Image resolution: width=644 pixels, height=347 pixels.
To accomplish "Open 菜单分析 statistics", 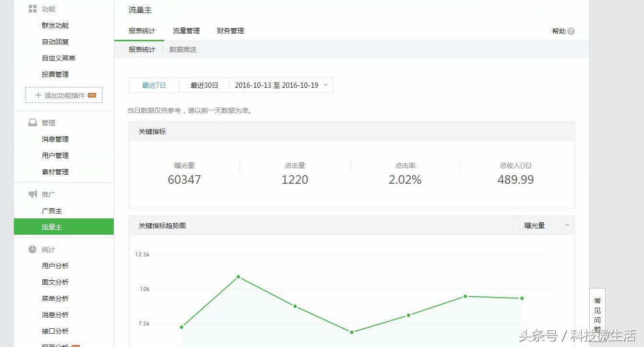I will 55,299.
